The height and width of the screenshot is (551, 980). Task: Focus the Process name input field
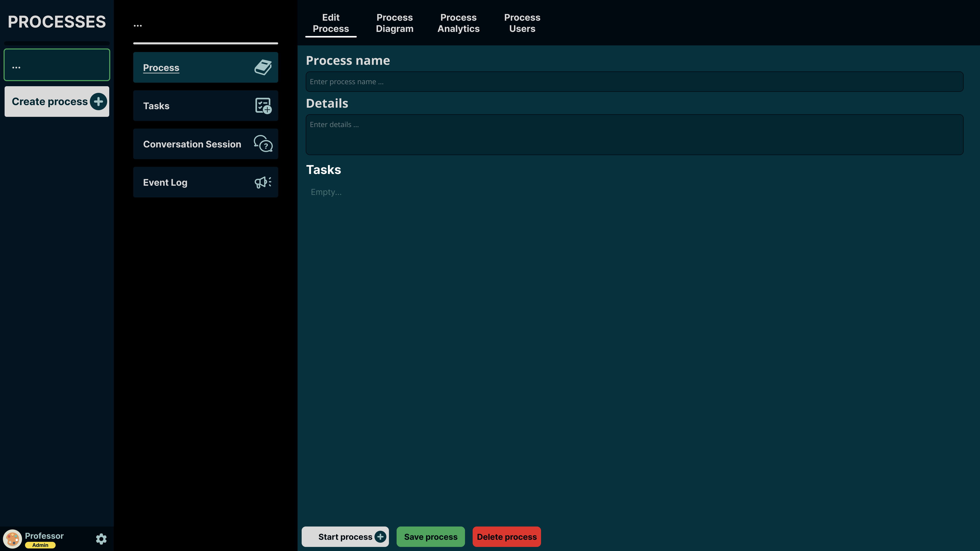click(634, 82)
